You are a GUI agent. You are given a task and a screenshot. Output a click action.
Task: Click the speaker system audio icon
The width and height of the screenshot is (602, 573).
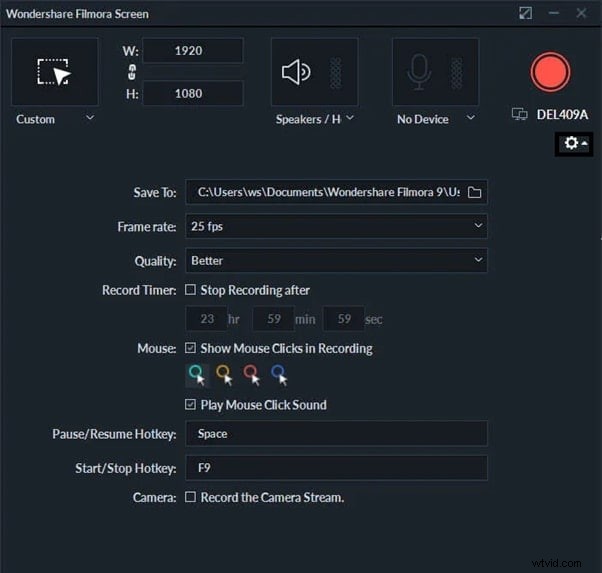click(x=296, y=72)
